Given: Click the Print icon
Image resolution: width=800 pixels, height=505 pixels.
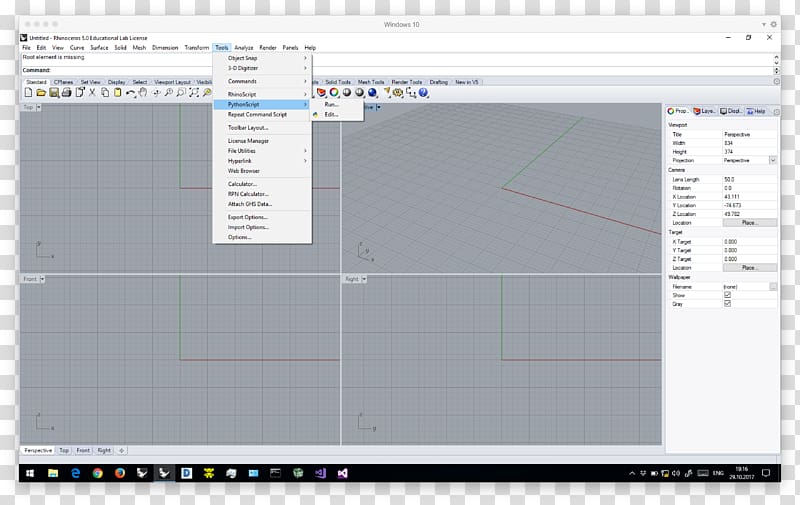Looking at the screenshot, I should [66, 92].
